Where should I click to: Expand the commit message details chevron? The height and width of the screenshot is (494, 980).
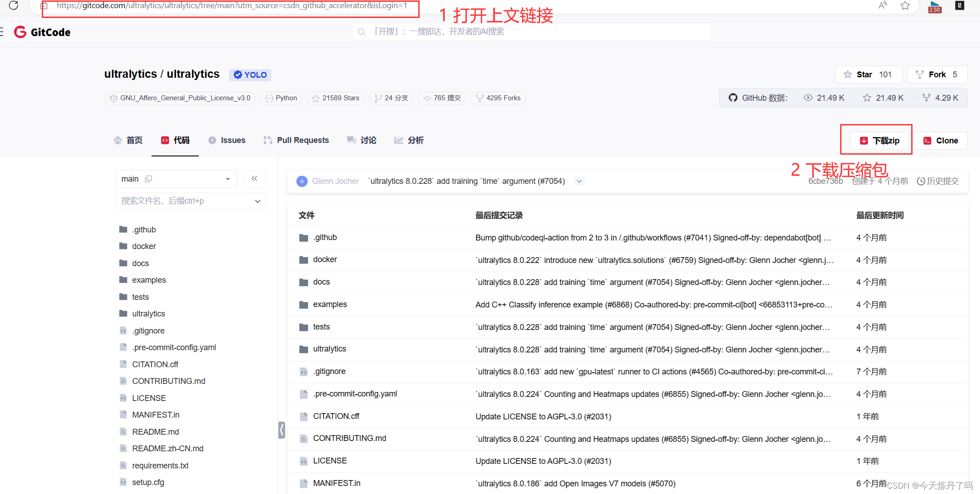578,181
